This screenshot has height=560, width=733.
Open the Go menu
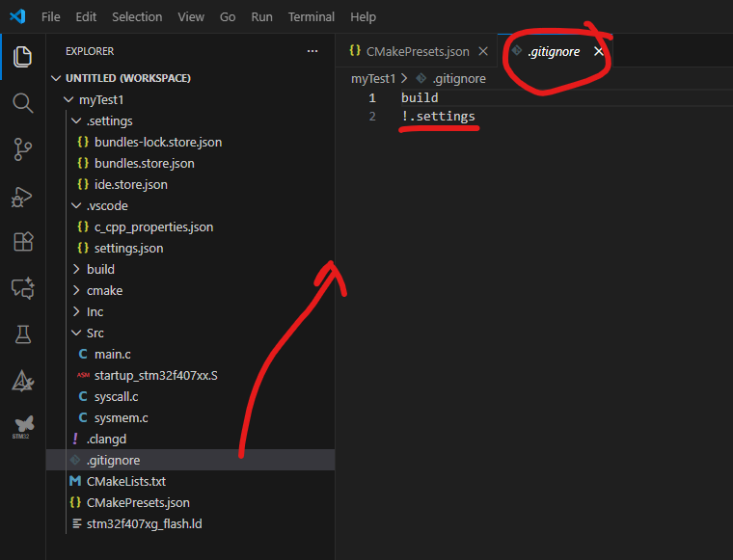point(228,16)
